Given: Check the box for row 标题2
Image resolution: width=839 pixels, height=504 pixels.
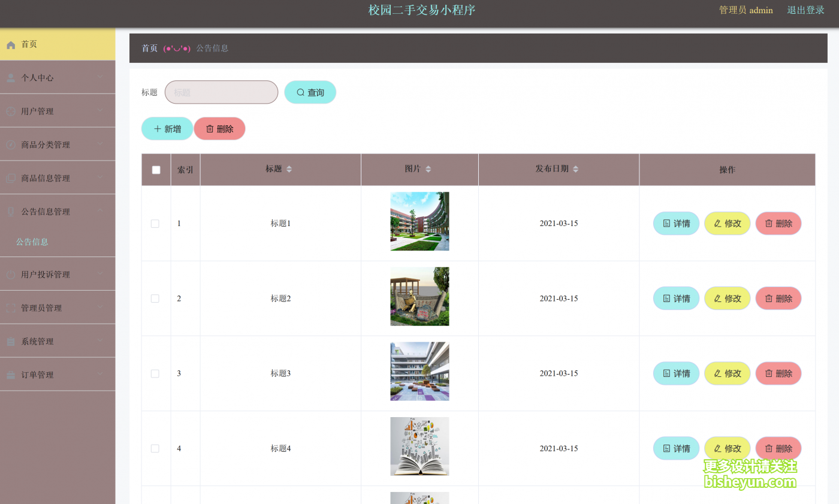Looking at the screenshot, I should tap(155, 298).
